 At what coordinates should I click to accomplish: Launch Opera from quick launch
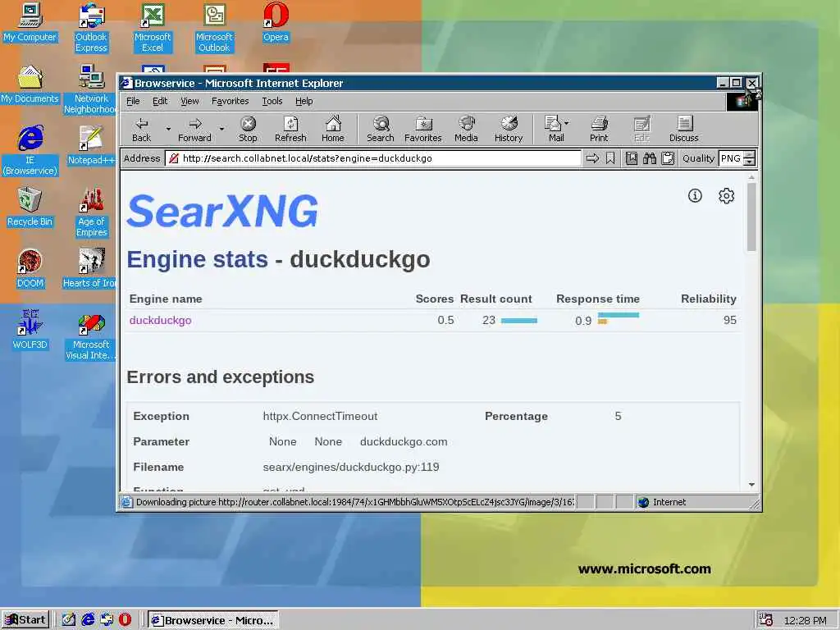125,620
